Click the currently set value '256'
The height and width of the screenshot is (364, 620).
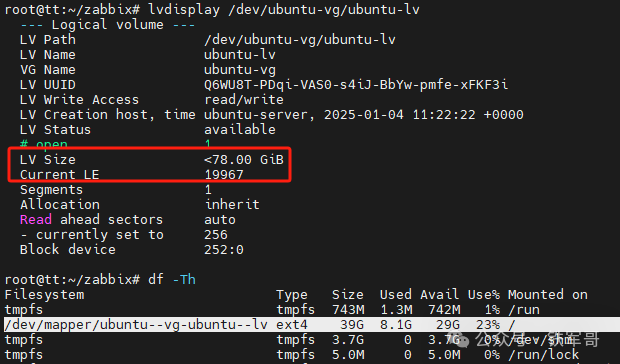point(216,235)
